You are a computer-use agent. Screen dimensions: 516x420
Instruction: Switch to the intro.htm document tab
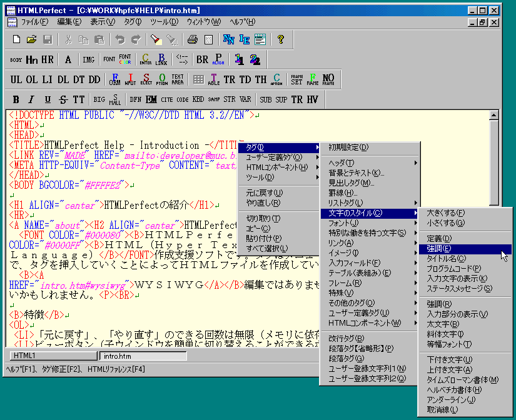[x=143, y=356]
